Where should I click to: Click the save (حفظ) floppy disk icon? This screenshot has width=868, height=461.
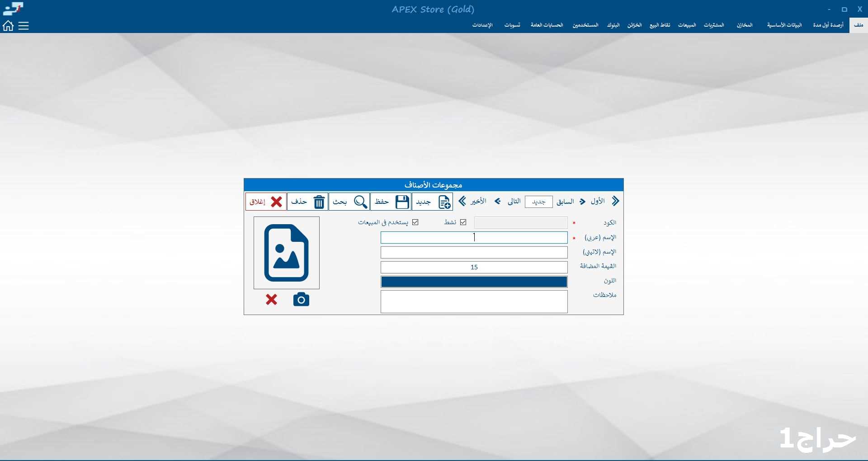tap(402, 202)
